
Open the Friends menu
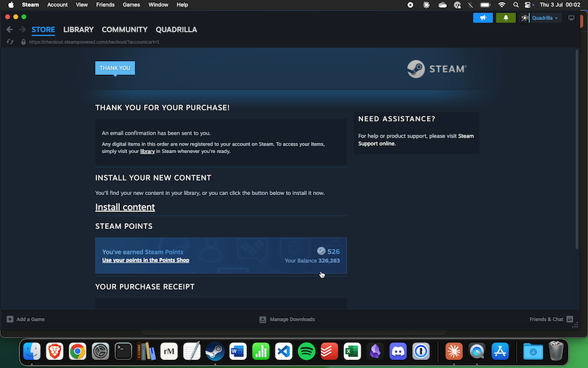click(x=105, y=5)
